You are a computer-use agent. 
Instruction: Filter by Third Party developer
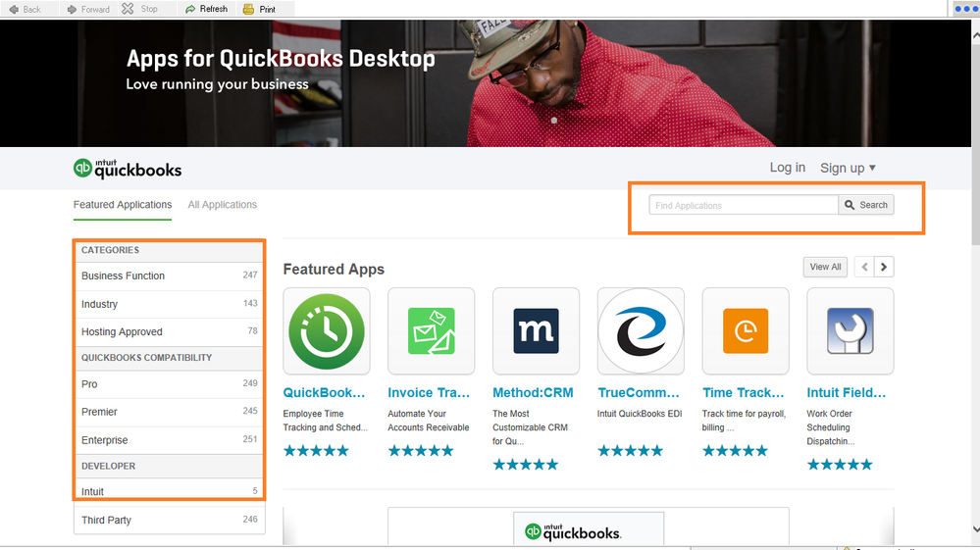point(170,520)
